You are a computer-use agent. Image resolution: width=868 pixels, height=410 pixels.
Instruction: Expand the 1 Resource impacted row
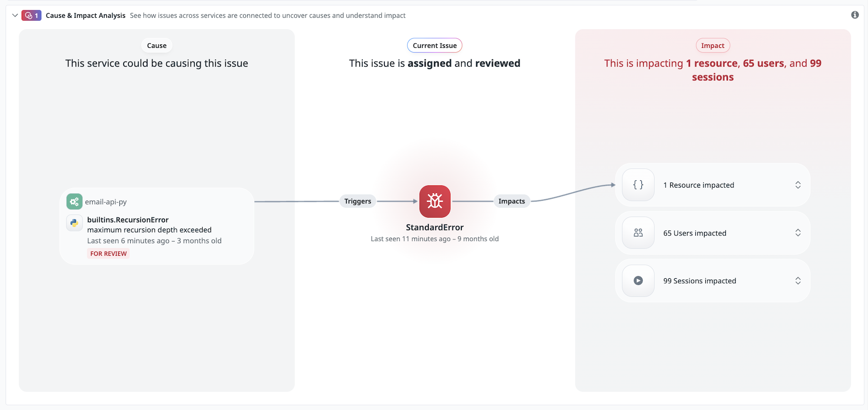click(x=798, y=185)
